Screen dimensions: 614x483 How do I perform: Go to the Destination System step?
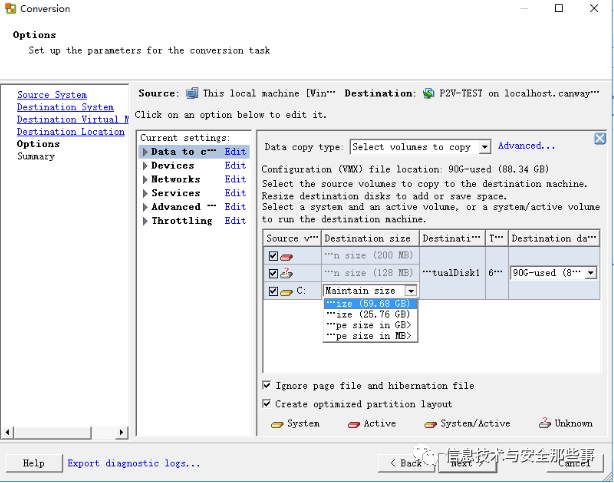(65, 107)
